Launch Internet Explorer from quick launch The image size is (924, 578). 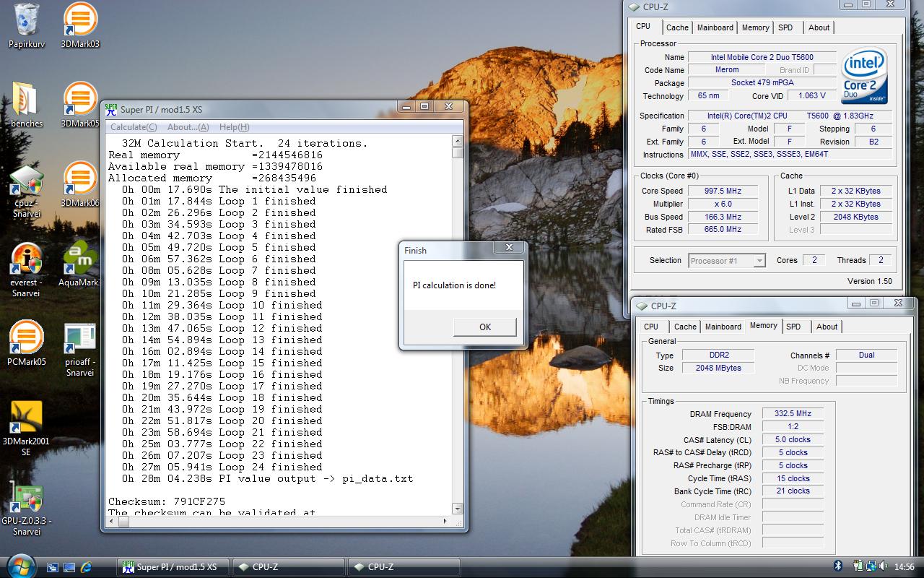(87, 567)
